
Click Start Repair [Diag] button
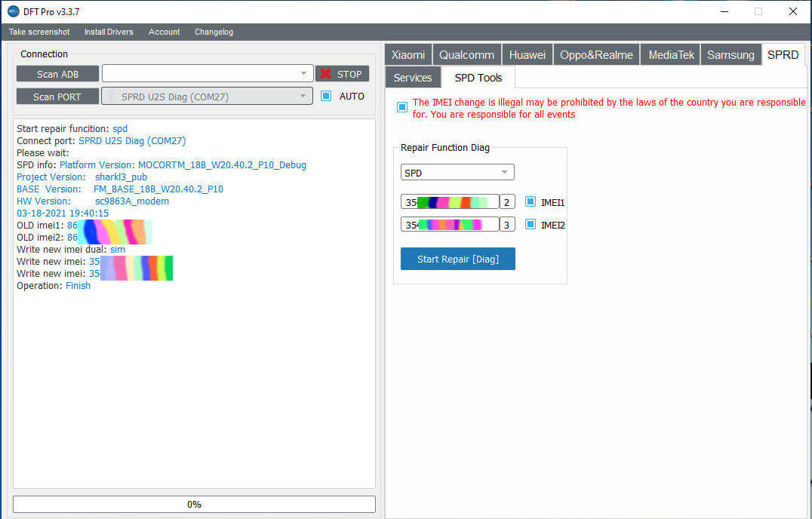tap(458, 259)
